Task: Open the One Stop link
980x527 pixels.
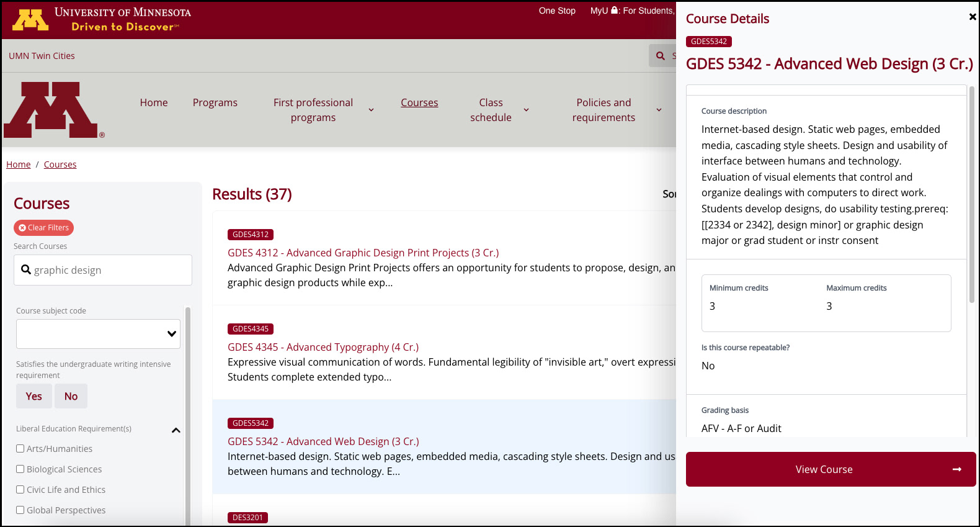Action: pyautogui.click(x=557, y=11)
